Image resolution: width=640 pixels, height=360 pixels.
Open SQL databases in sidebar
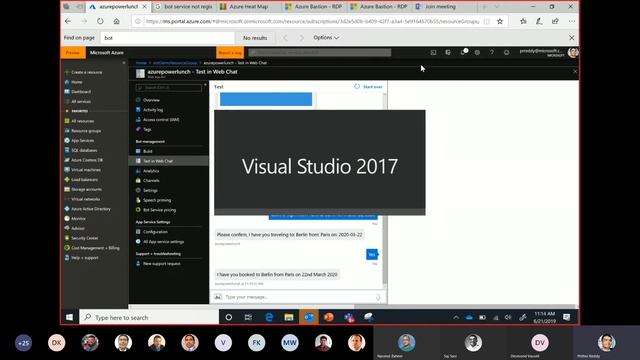84,150
